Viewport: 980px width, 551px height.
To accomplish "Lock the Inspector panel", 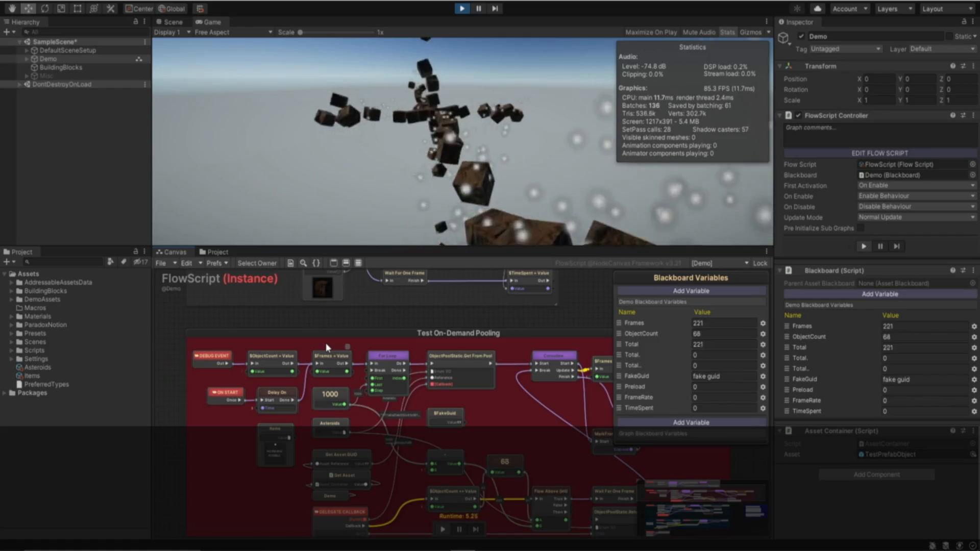I will [964, 22].
